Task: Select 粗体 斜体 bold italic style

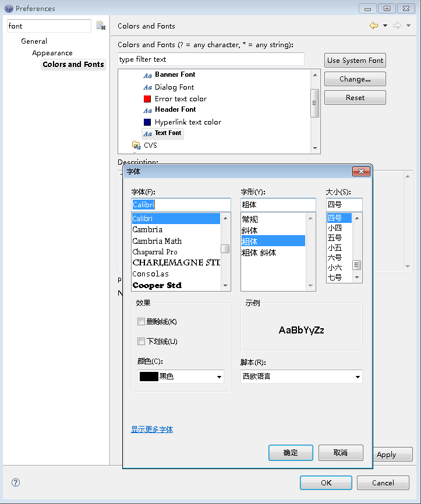Action: (x=273, y=253)
